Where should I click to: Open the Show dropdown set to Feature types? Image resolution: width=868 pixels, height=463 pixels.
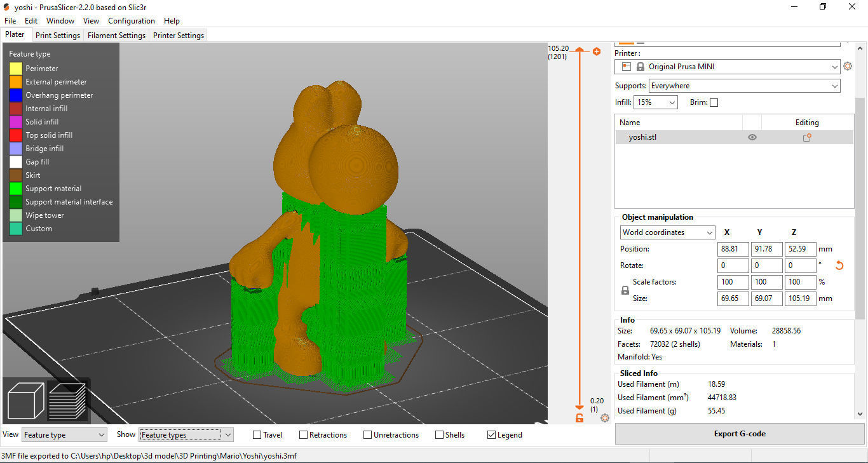click(x=186, y=435)
